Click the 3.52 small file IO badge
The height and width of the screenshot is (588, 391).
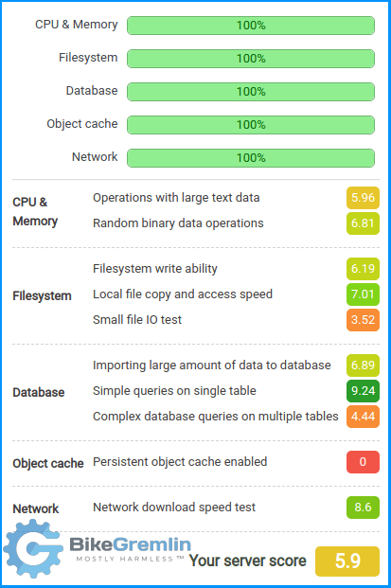(363, 320)
